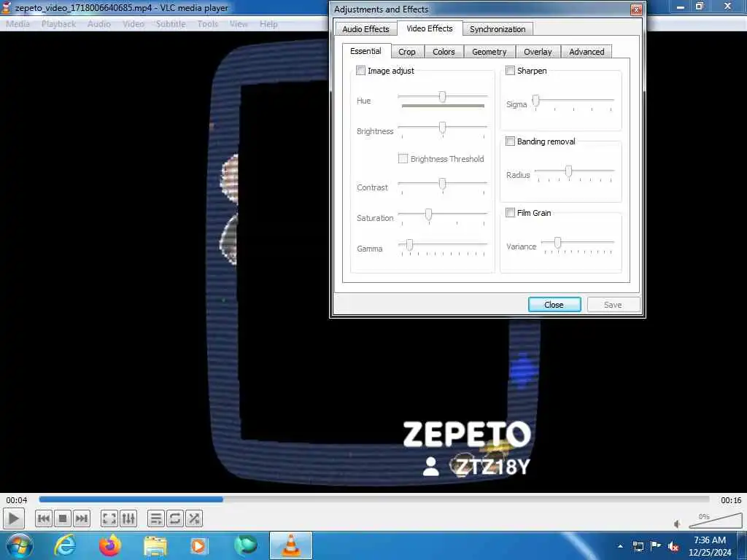Screen dimensions: 747x560
Task: Enable the Image adjust checkbox
Action: point(360,71)
